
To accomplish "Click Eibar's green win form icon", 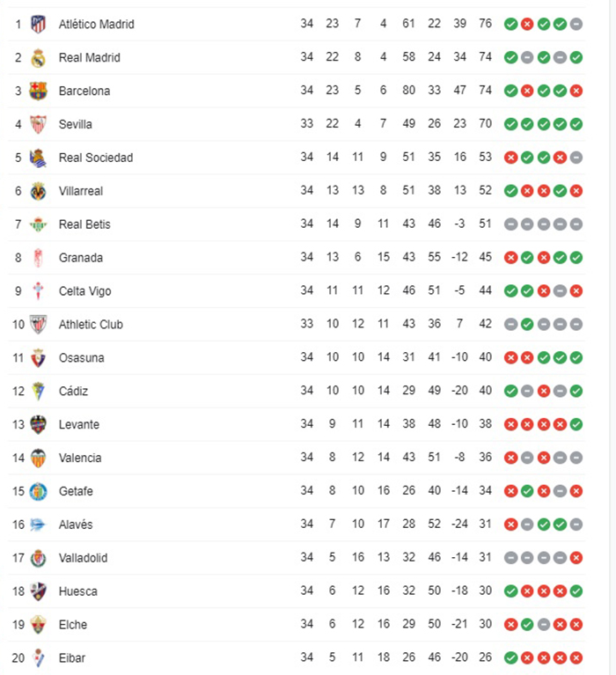I will coord(511,658).
